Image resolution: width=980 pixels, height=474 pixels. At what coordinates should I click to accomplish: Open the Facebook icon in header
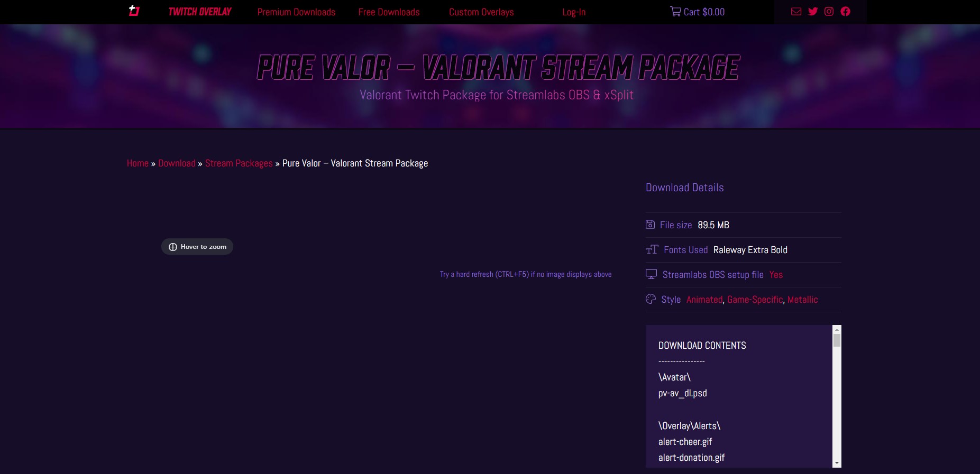point(845,12)
